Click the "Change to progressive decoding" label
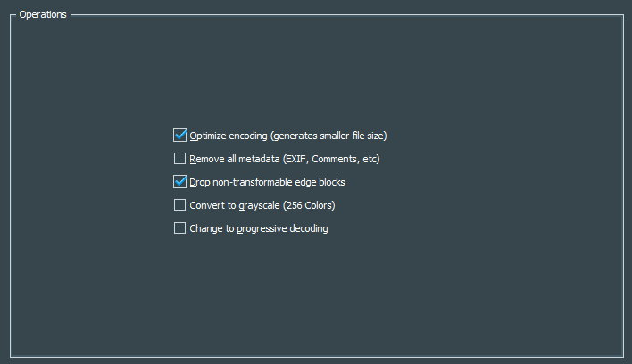This screenshot has width=632, height=364. 259,229
